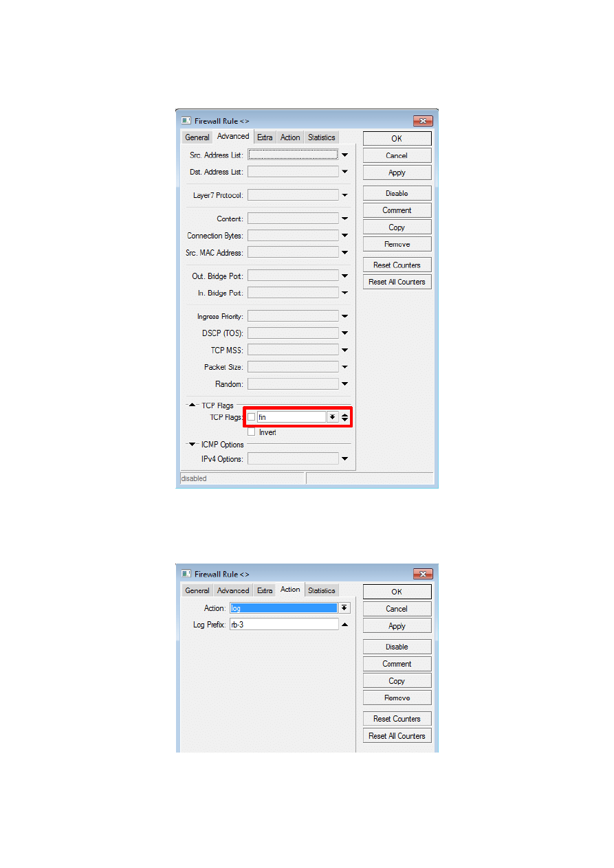Switch to Extra tab beside the active Advanced tab
This screenshot has width=614, height=868.
[265, 137]
